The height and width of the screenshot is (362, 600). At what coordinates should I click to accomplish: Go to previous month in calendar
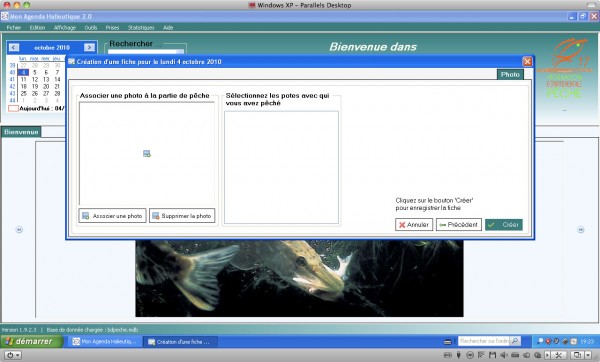(14, 47)
